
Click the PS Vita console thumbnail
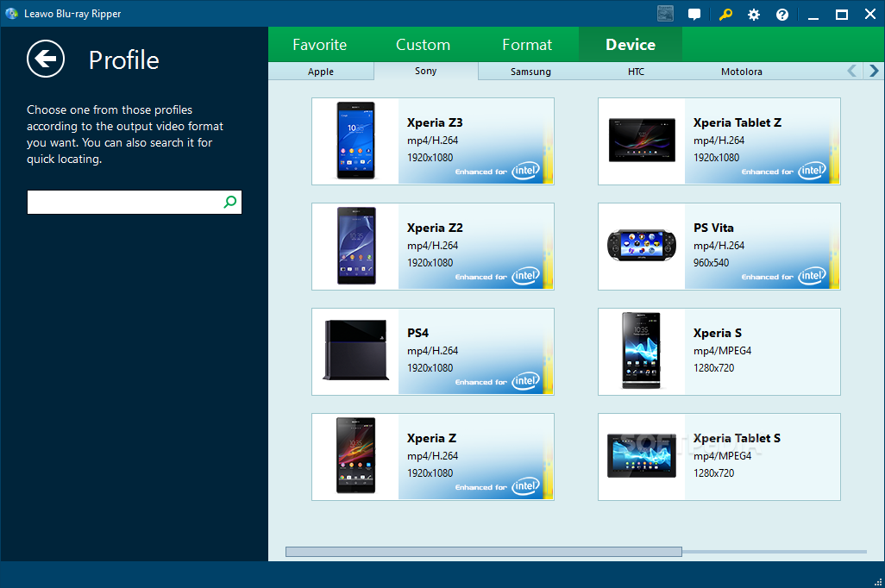click(642, 246)
